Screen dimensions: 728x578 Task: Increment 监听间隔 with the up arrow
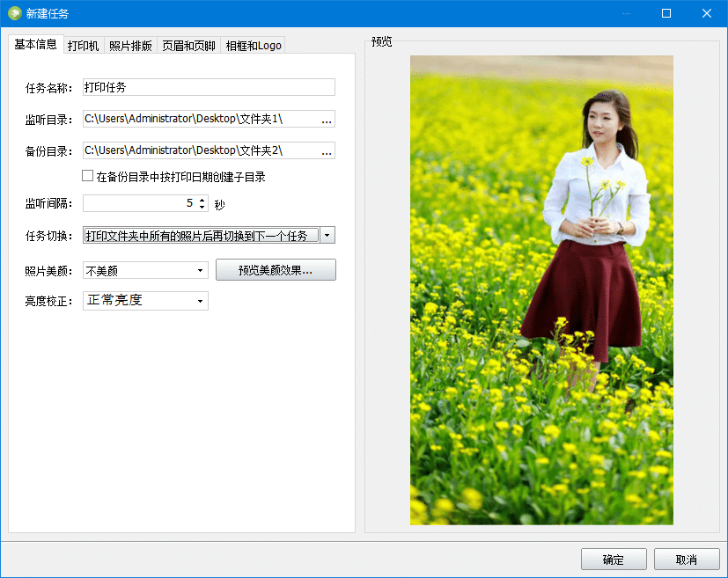[202, 199]
